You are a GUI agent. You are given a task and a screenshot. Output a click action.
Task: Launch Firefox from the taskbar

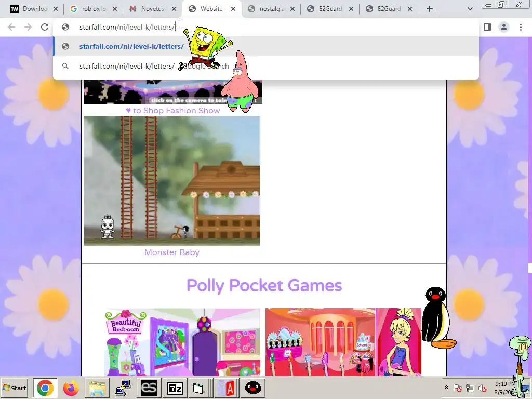71,388
